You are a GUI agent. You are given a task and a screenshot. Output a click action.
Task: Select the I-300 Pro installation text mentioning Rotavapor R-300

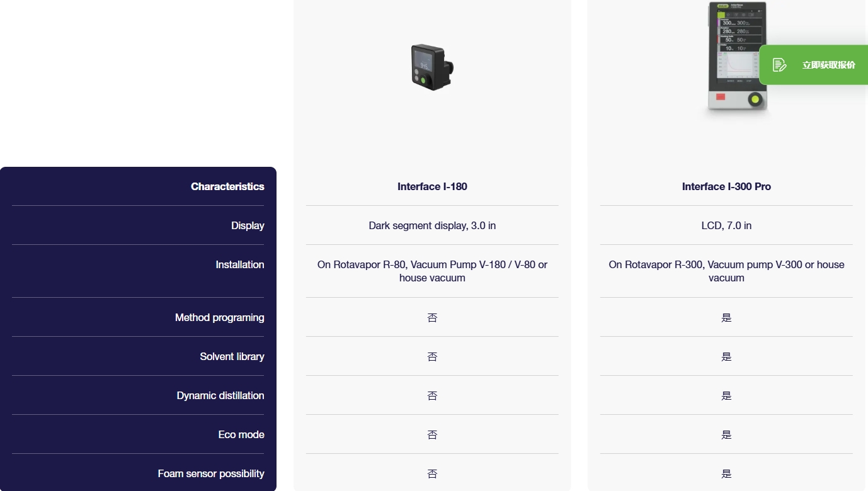726,271
